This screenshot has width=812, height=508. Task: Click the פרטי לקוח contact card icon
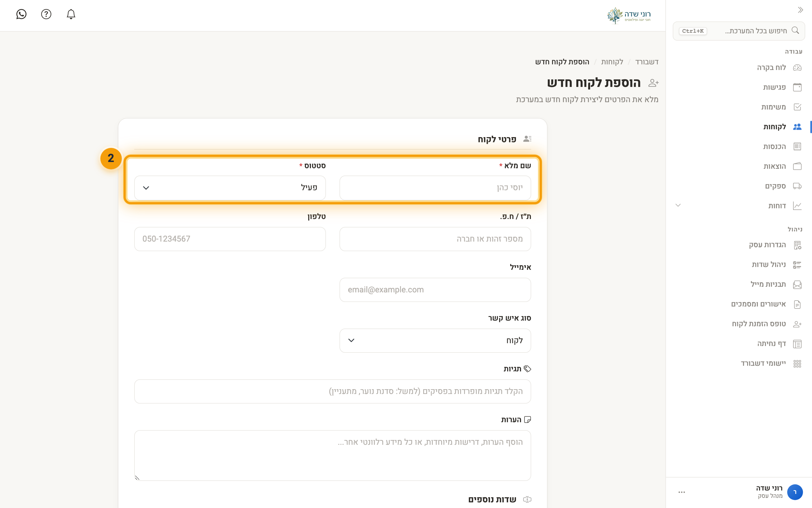(x=527, y=139)
